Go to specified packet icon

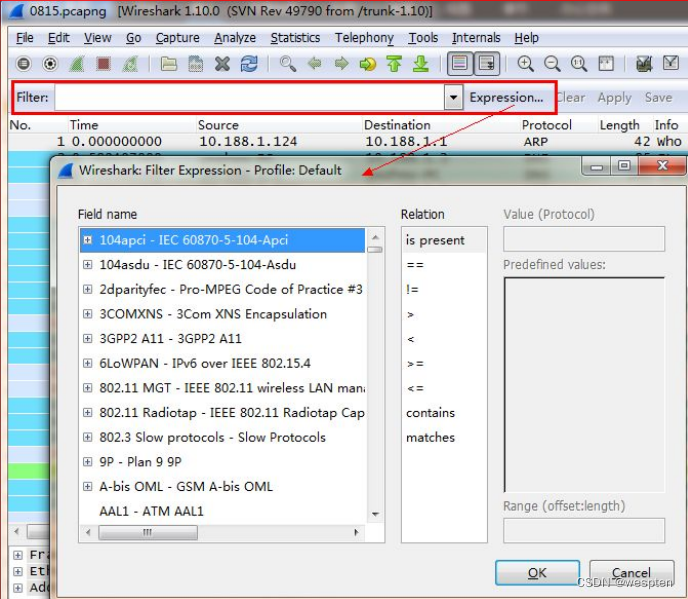(368, 64)
